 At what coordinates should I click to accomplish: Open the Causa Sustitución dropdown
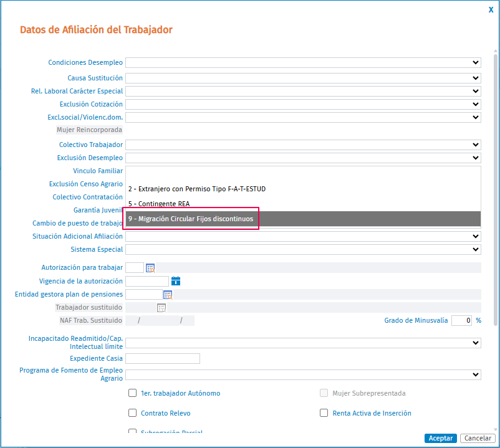[x=303, y=78]
